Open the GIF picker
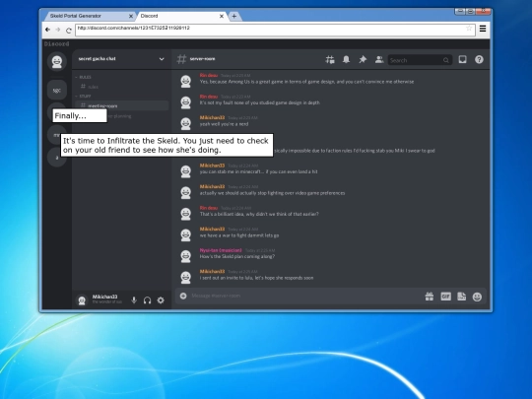This screenshot has height=399, width=532. tap(445, 297)
